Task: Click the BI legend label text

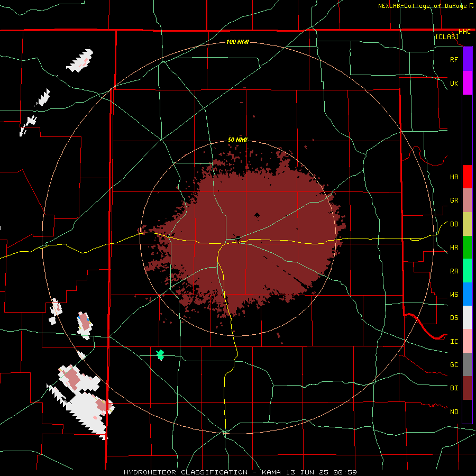Action: [454, 388]
